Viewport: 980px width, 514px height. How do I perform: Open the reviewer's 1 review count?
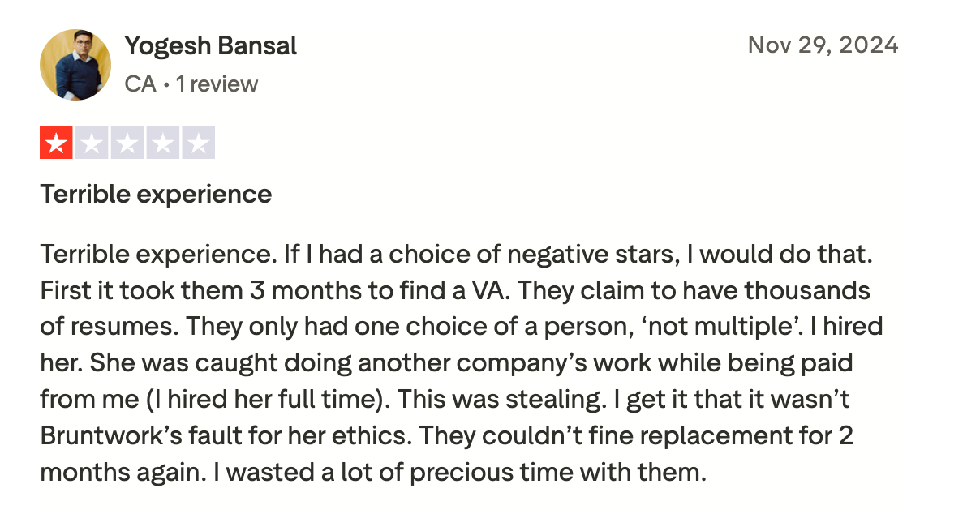(x=217, y=84)
